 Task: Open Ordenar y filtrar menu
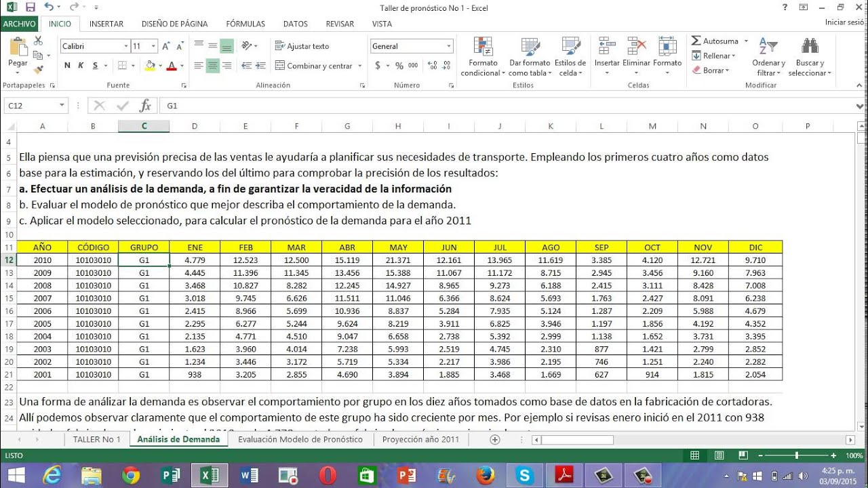[768, 58]
